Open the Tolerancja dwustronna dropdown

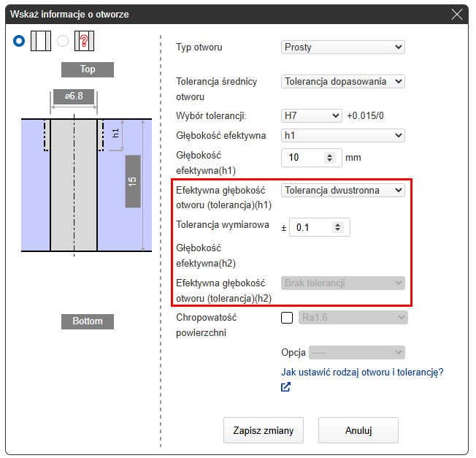tap(342, 190)
